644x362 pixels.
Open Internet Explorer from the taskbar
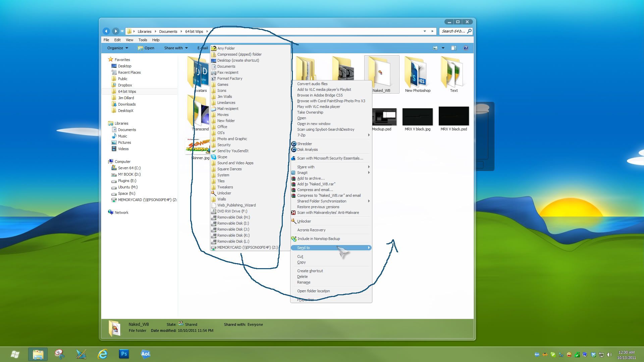(x=102, y=354)
